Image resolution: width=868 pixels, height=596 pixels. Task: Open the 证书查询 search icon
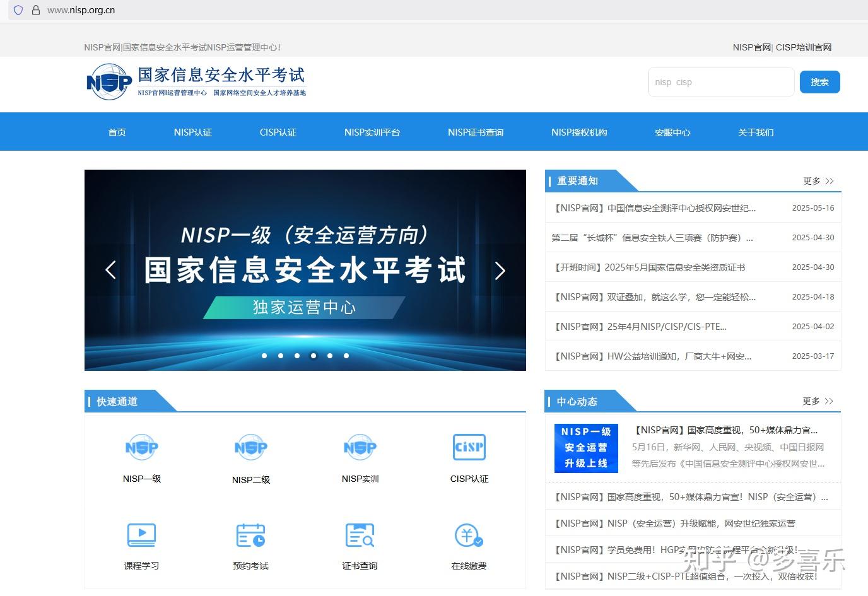click(360, 535)
